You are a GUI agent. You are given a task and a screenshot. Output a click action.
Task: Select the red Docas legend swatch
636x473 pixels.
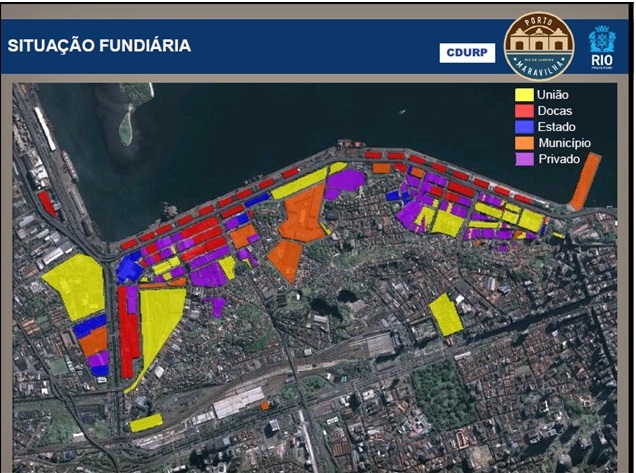click(523, 111)
